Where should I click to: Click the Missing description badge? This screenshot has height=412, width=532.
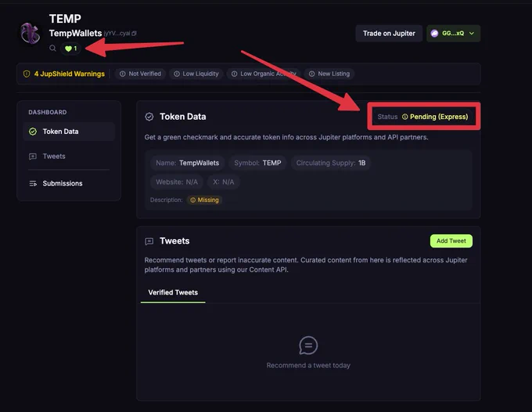(x=204, y=200)
